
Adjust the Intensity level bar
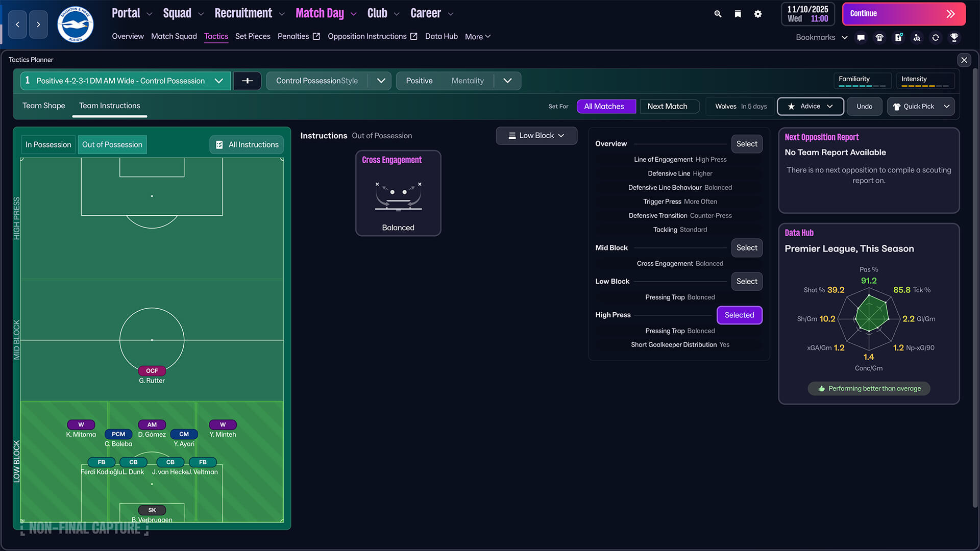tap(925, 86)
